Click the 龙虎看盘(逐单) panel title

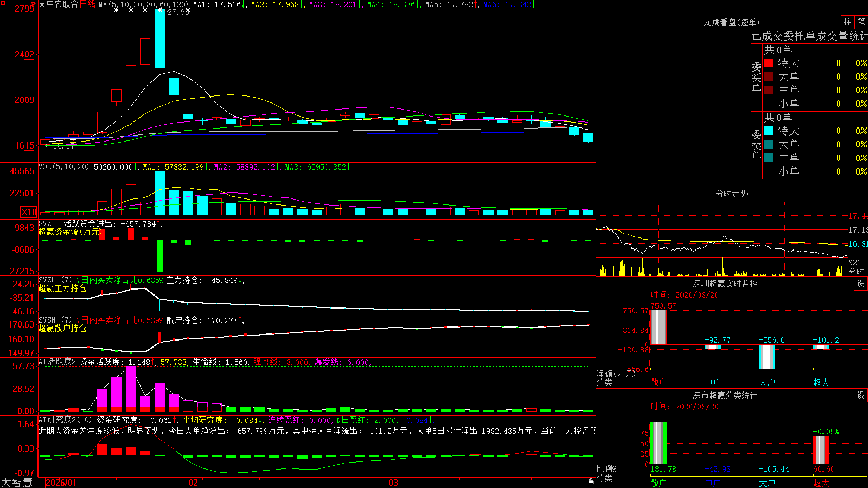[x=731, y=22]
